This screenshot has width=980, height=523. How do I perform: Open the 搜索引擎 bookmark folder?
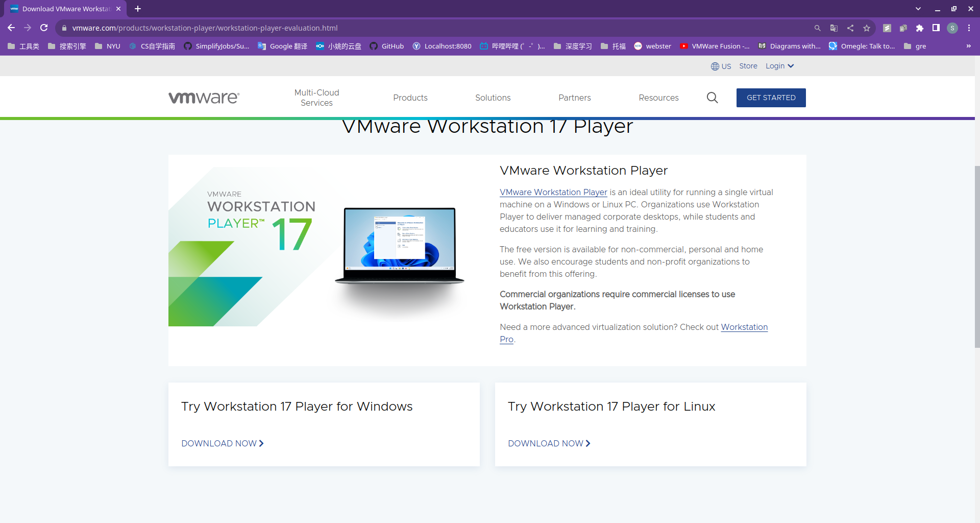click(67, 46)
